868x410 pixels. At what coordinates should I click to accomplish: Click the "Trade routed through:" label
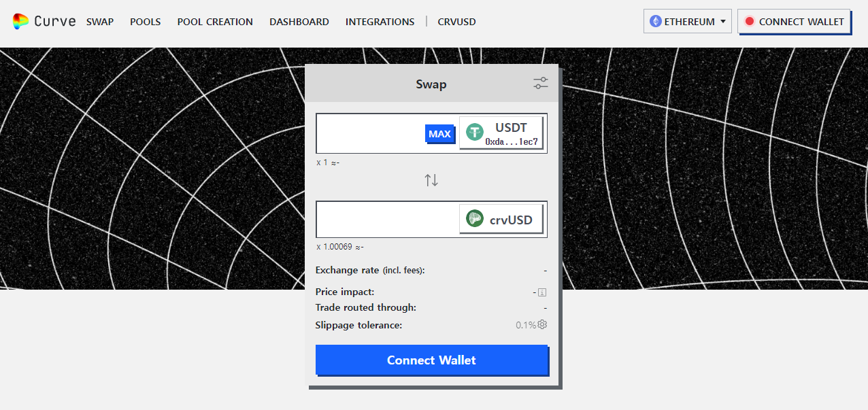click(x=366, y=307)
